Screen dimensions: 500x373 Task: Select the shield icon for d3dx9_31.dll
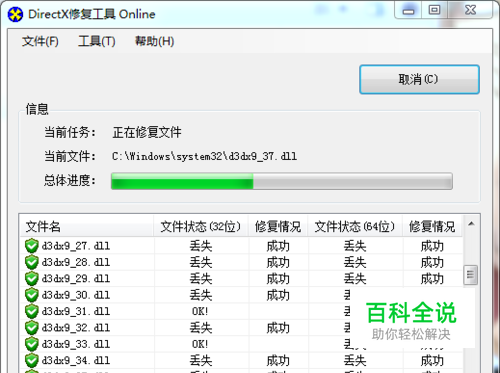pos(32,311)
